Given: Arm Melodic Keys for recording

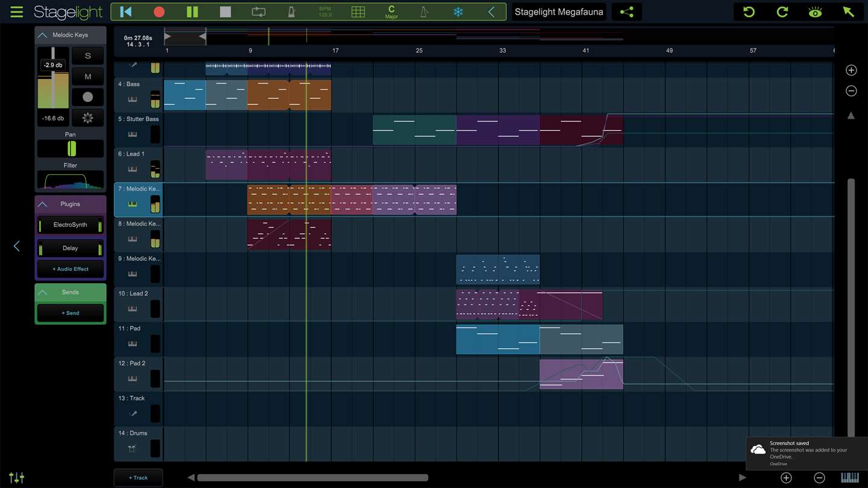Looking at the screenshot, I should click(x=87, y=97).
